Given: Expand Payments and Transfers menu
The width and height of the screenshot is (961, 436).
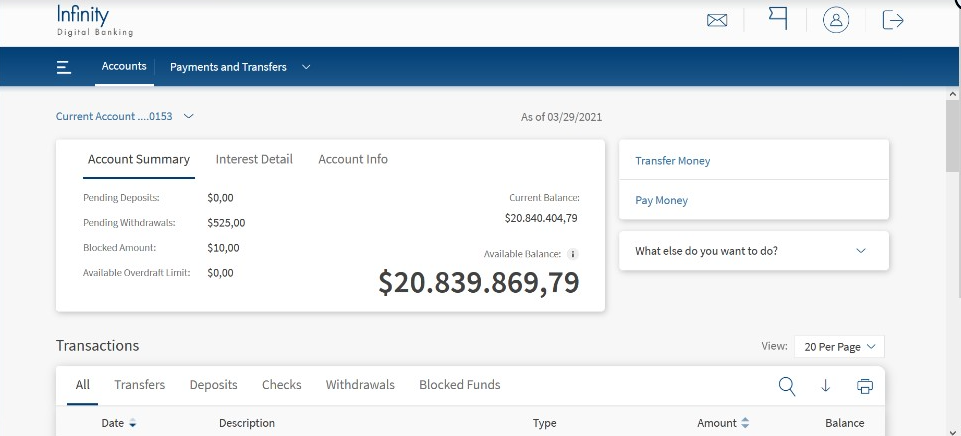Looking at the screenshot, I should point(240,67).
